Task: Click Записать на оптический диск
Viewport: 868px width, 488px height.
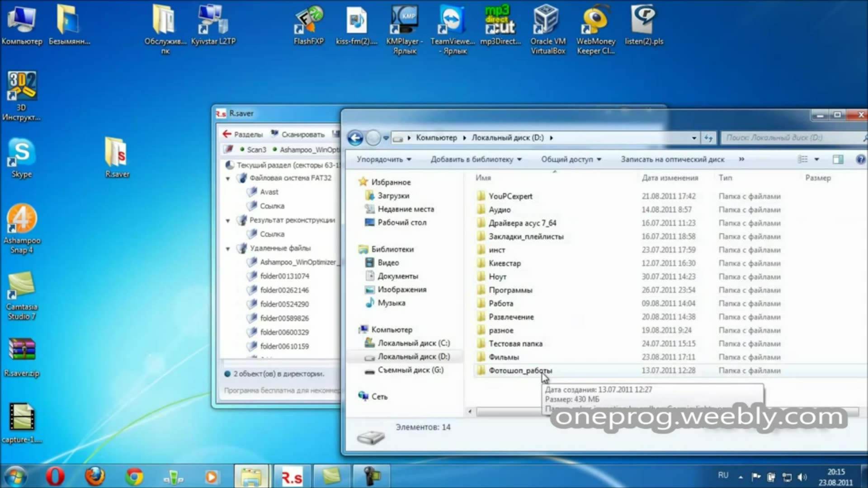Action: 672,159
